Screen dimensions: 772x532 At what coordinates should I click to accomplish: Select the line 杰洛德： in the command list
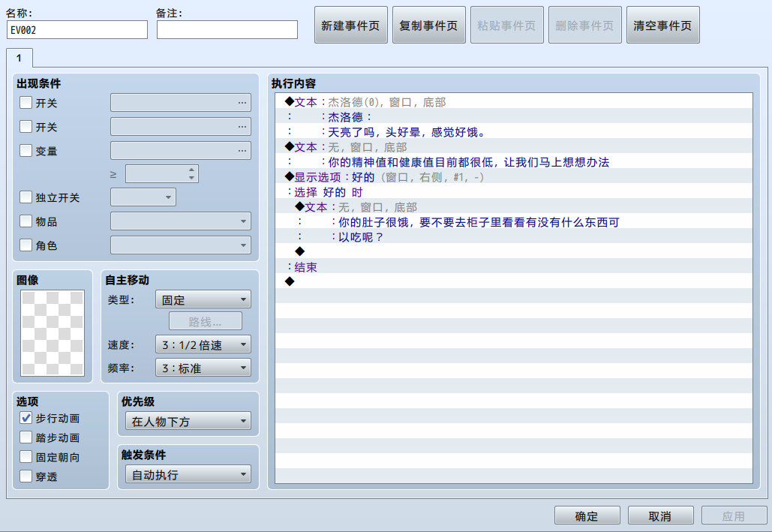(513, 117)
